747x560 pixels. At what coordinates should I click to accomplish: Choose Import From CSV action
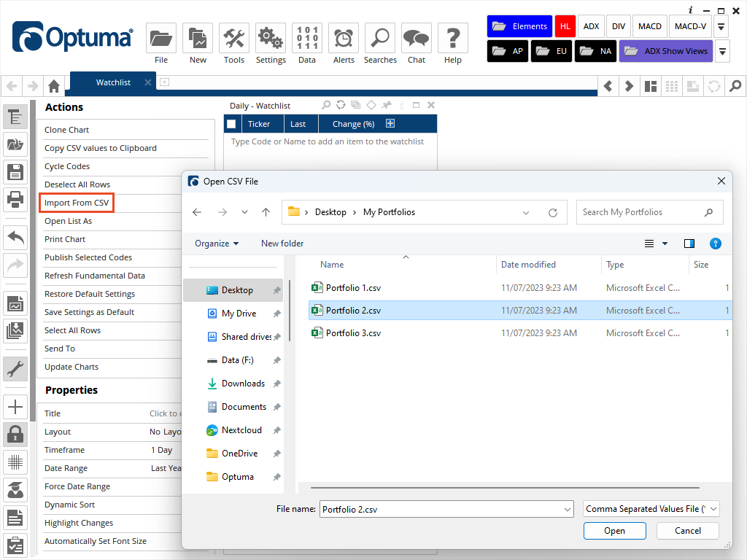(77, 203)
